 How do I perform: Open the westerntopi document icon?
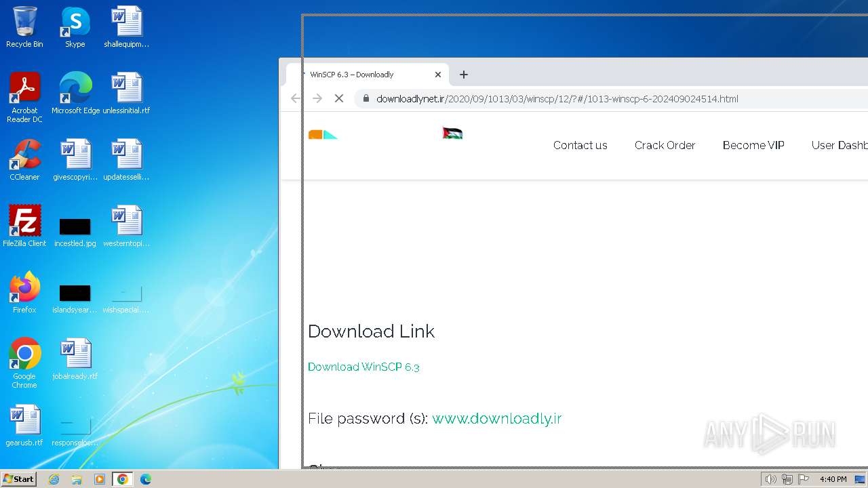[126, 226]
